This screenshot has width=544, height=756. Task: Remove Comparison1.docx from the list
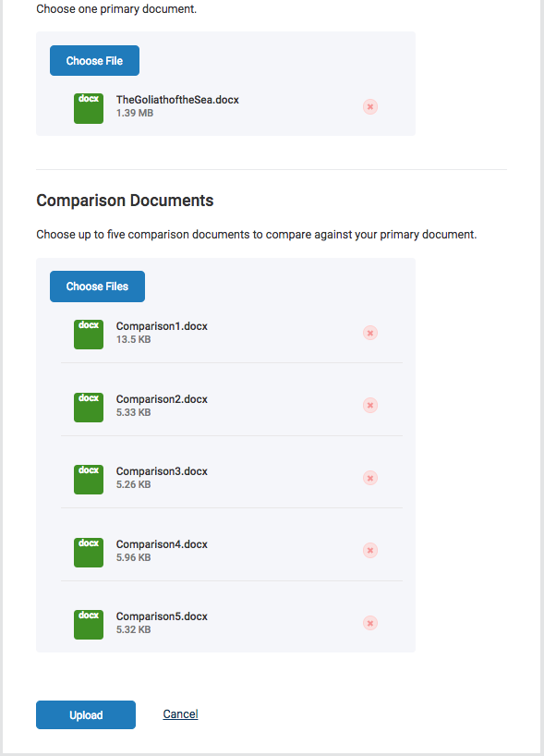tap(370, 333)
